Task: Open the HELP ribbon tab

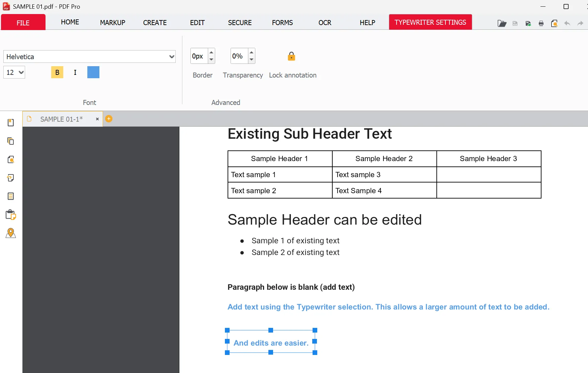Action: pyautogui.click(x=367, y=22)
